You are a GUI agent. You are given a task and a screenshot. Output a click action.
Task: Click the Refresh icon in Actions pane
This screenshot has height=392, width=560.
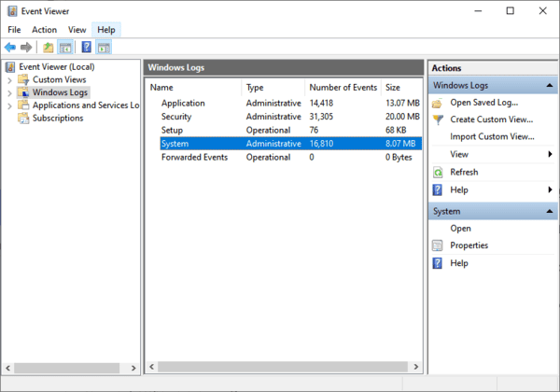pos(438,173)
